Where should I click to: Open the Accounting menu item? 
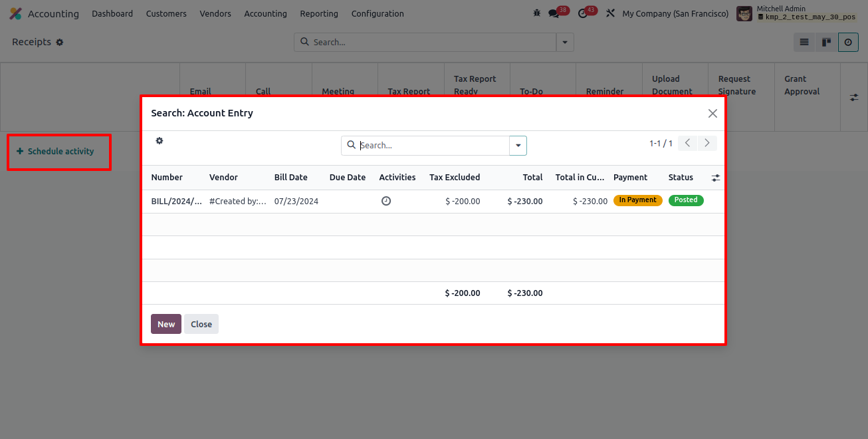click(x=265, y=13)
